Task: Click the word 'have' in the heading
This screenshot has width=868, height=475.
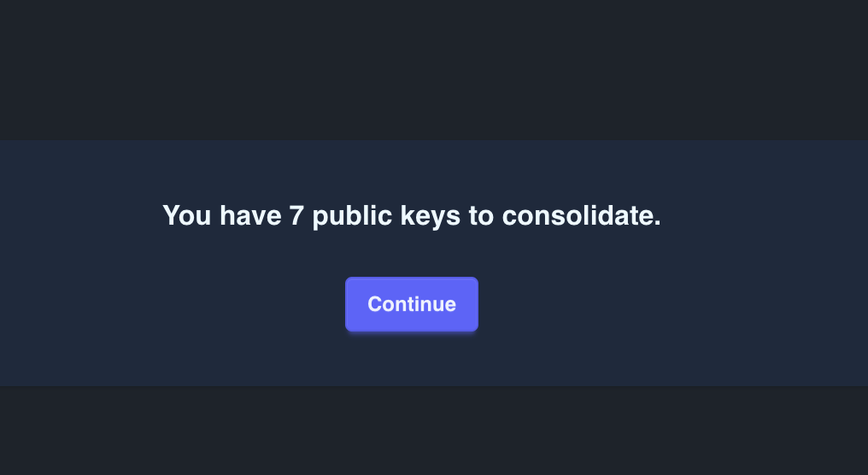Action: pos(250,215)
